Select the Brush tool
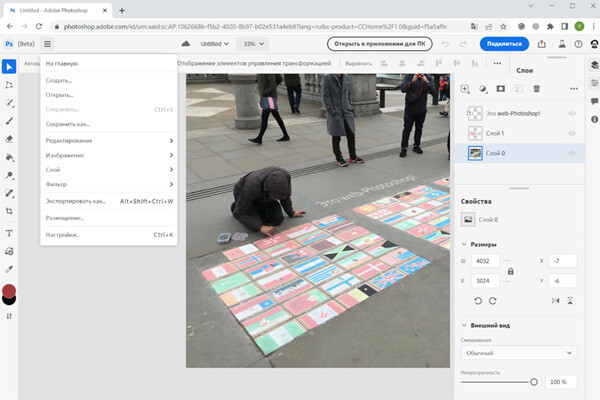 click(x=9, y=120)
